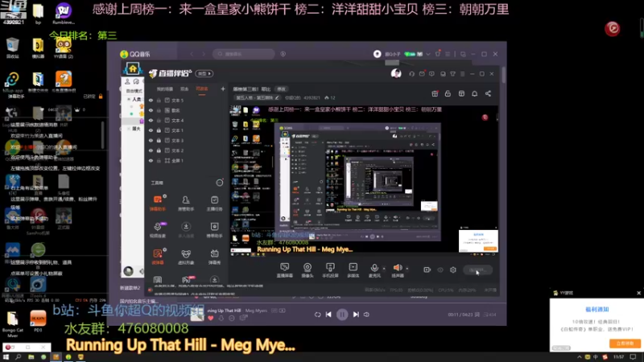Screen dimensions: 644x362
Task: Hide the 文本1 layer
Action: pos(151,130)
